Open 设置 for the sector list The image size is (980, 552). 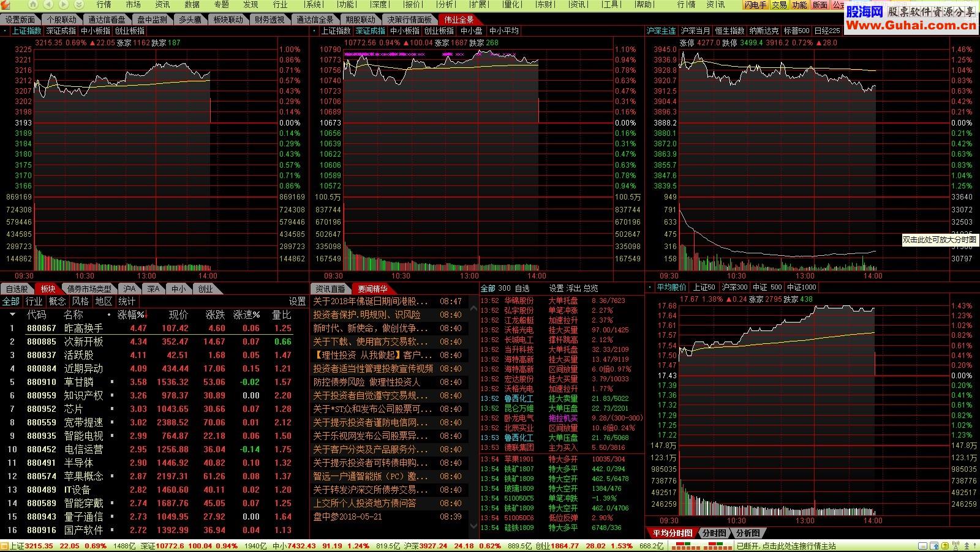pos(297,301)
